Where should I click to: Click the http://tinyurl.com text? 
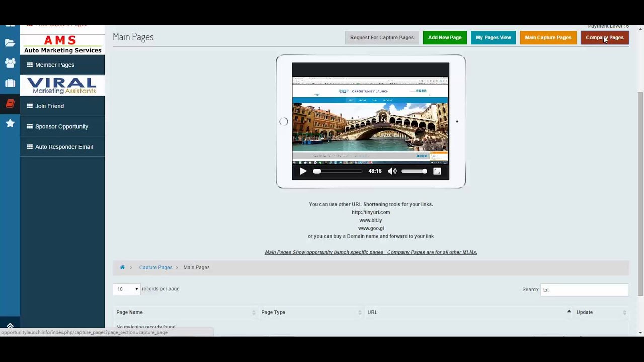point(371,212)
